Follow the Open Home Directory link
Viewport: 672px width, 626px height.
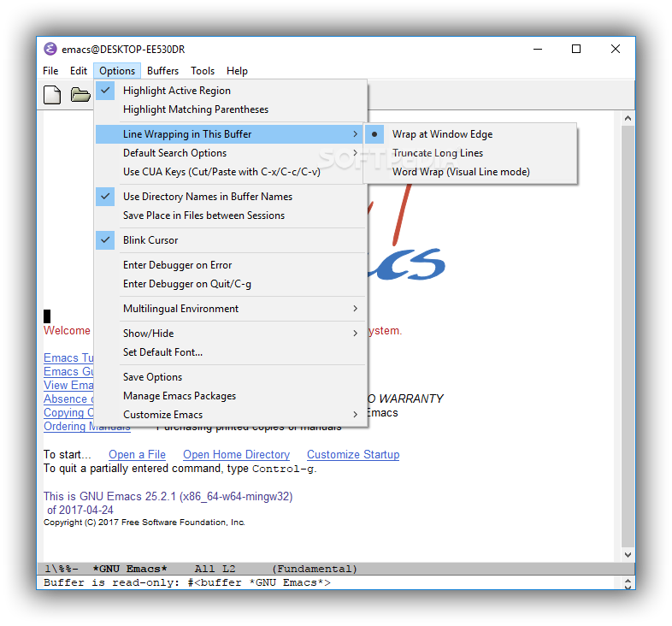pyautogui.click(x=237, y=454)
